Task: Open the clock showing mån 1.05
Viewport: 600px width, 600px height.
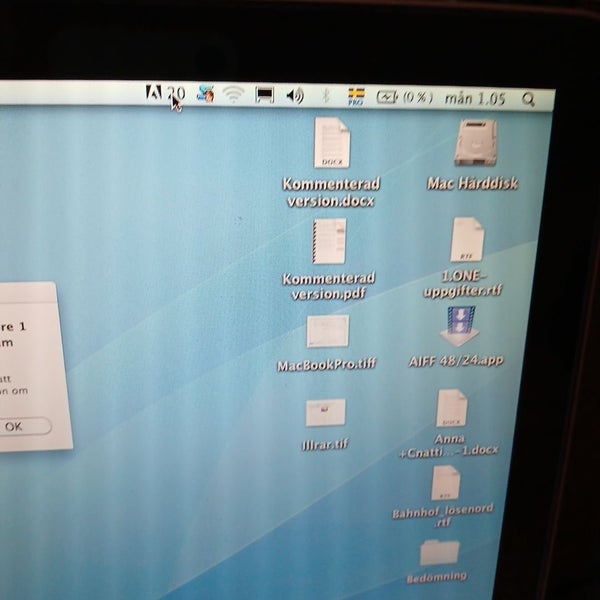Action: [x=475, y=99]
